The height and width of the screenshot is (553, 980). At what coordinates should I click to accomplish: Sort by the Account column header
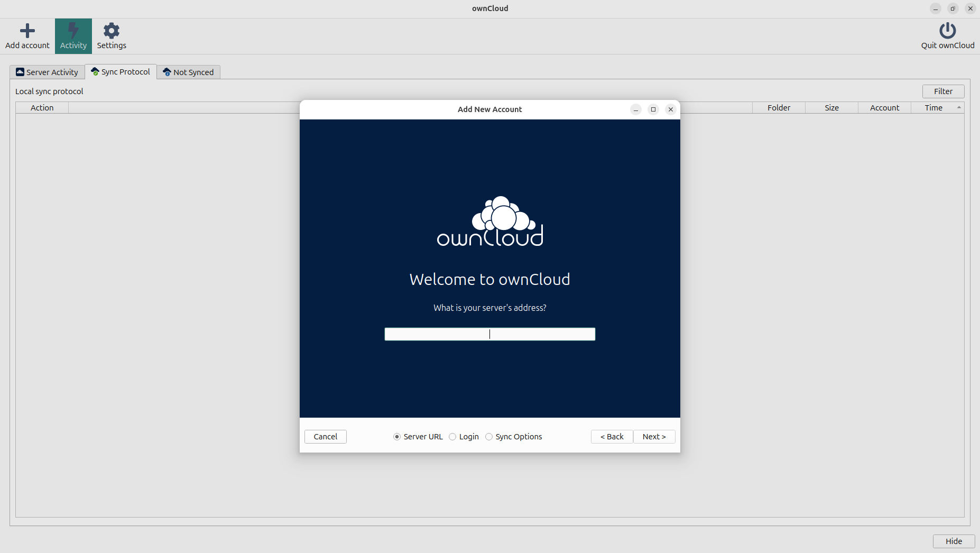coord(884,108)
